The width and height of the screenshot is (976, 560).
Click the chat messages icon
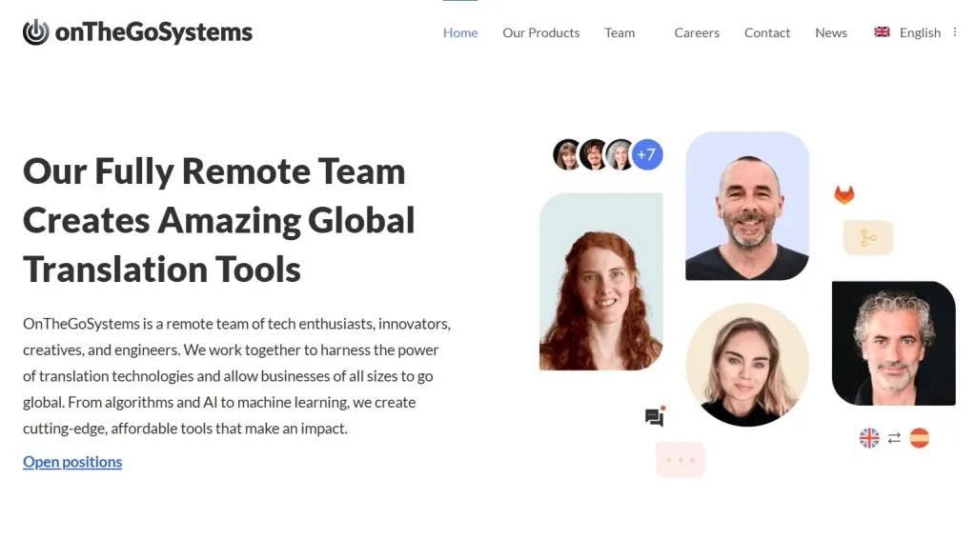pos(655,416)
